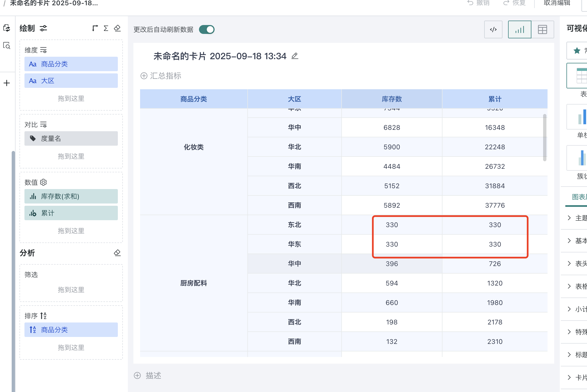
Task: Click the swap rows and columns icon
Action: click(x=95, y=28)
